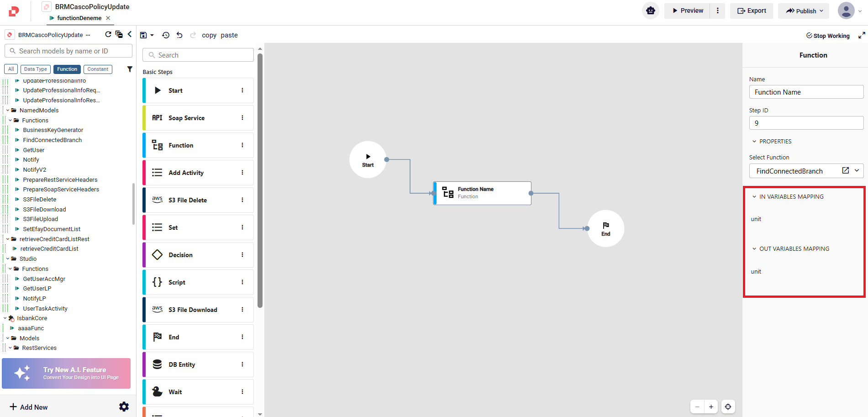This screenshot has width=868, height=417.
Task: Select the End node on canvas
Action: coord(605,228)
